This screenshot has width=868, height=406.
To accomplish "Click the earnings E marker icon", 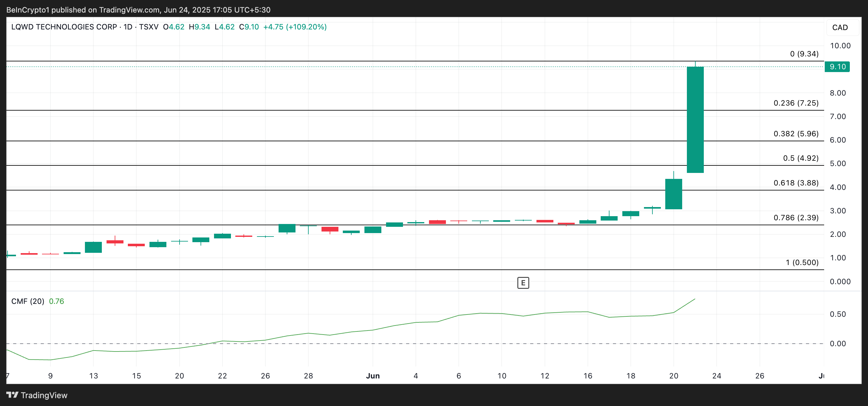I will coord(523,283).
